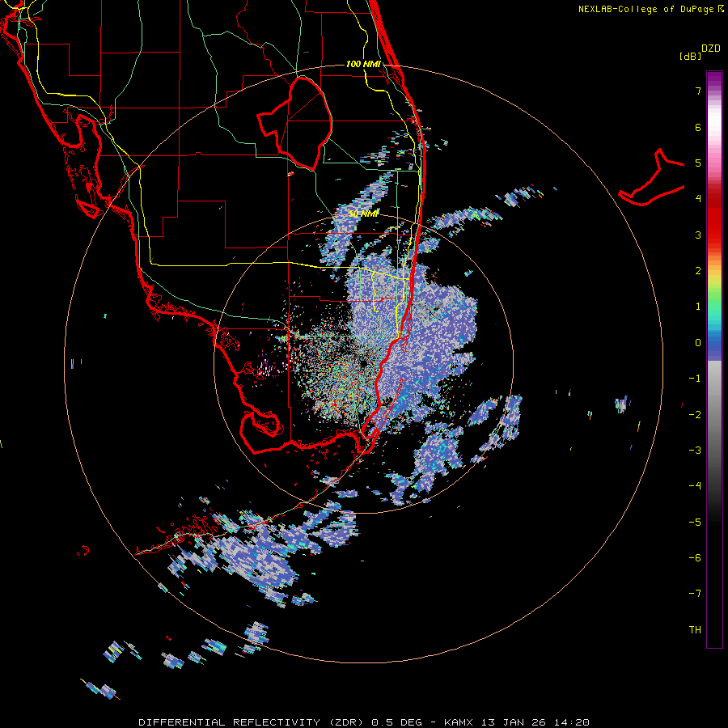Select the -2 value on color scale
The image size is (728, 728).
click(695, 414)
